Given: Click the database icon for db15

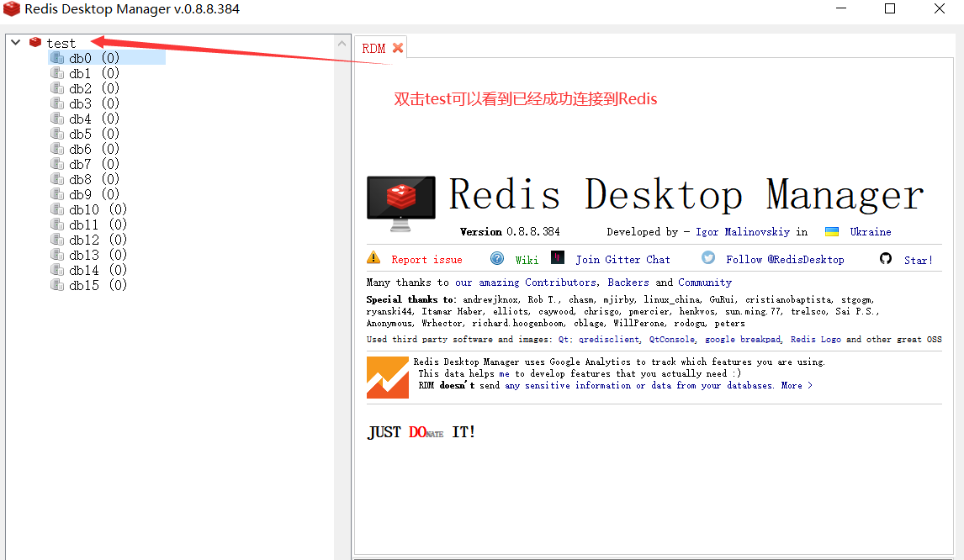Looking at the screenshot, I should tap(57, 284).
